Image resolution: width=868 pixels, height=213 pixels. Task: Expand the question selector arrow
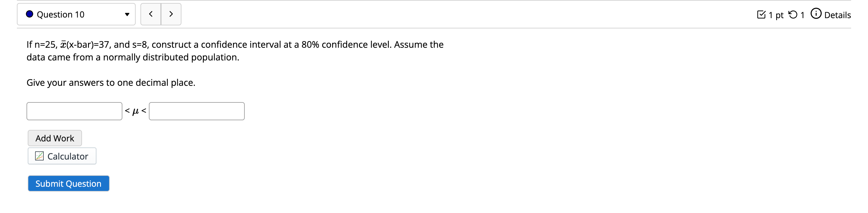(127, 14)
